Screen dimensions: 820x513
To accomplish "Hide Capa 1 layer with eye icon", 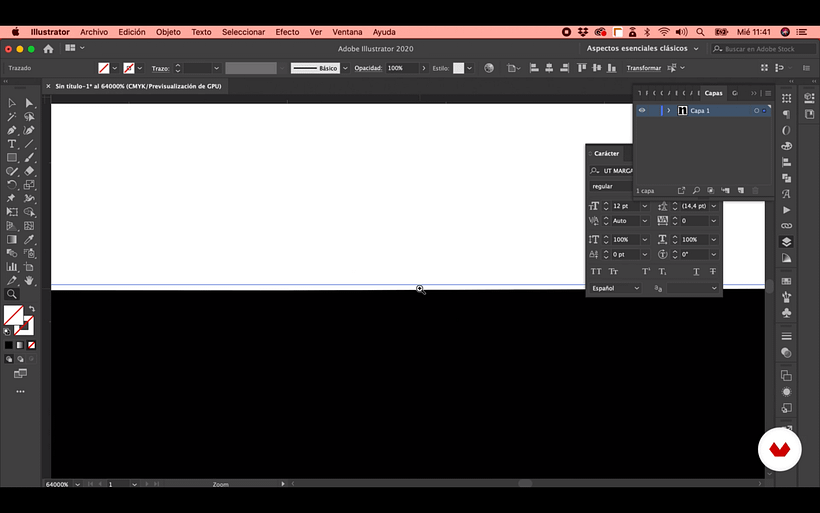I will [x=642, y=110].
